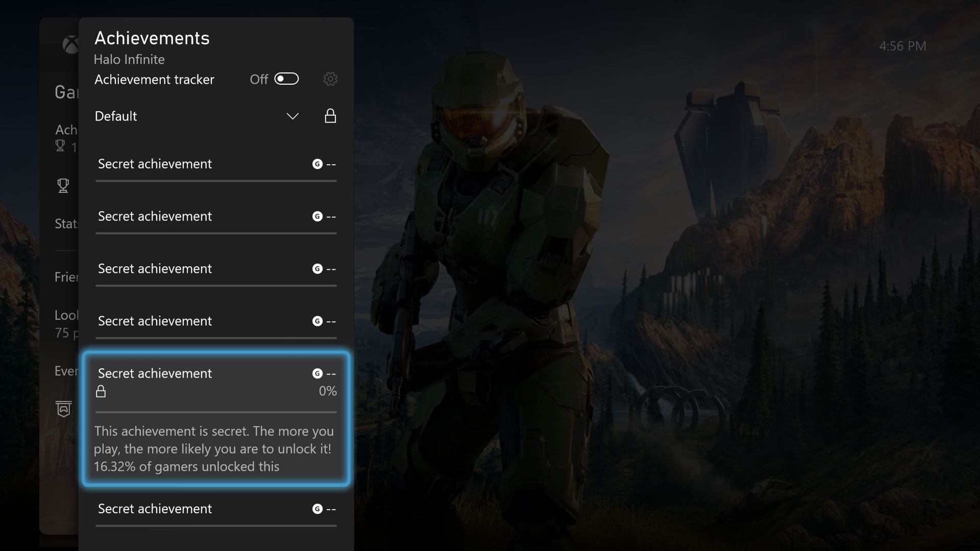
Task: Open achievement options with the gear icon
Action: point(330,79)
